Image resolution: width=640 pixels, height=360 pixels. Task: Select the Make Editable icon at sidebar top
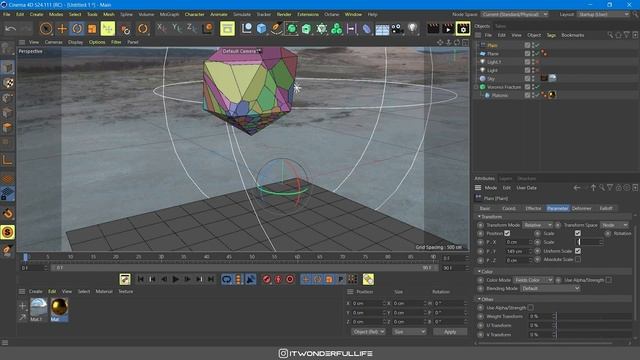[x=7, y=49]
